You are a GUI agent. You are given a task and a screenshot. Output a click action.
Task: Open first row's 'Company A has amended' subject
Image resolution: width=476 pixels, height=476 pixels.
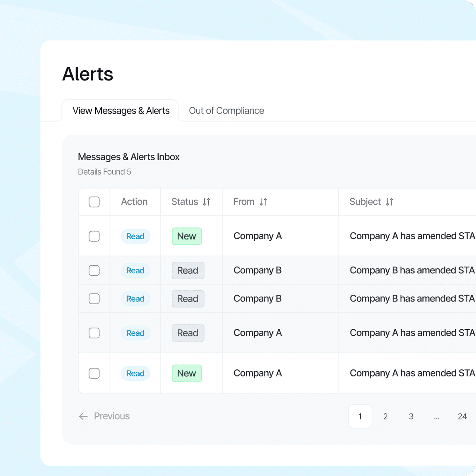coord(413,236)
